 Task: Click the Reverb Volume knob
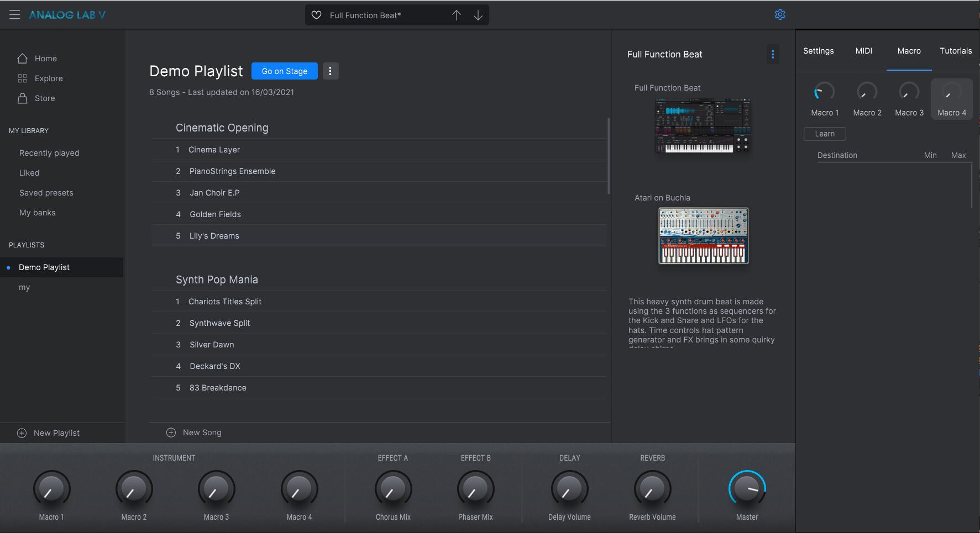[652, 489]
